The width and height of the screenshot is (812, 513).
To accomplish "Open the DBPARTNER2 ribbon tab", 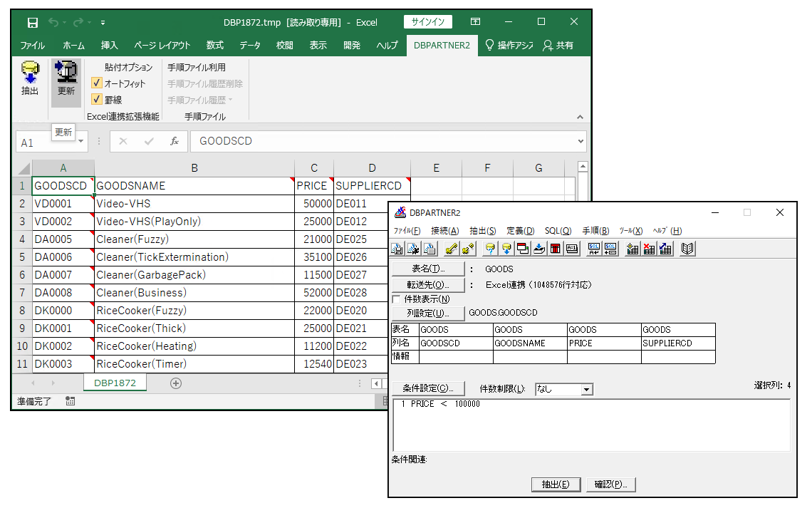I will (x=442, y=46).
